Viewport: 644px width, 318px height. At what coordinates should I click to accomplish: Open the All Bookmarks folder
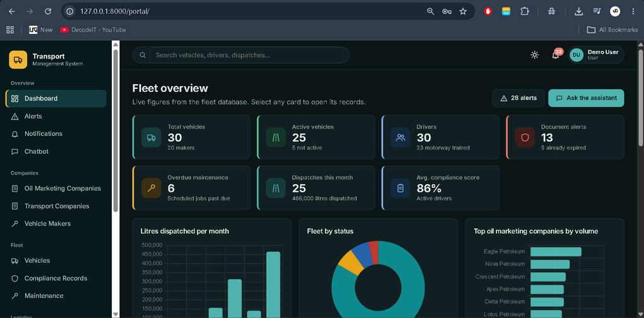pos(612,30)
